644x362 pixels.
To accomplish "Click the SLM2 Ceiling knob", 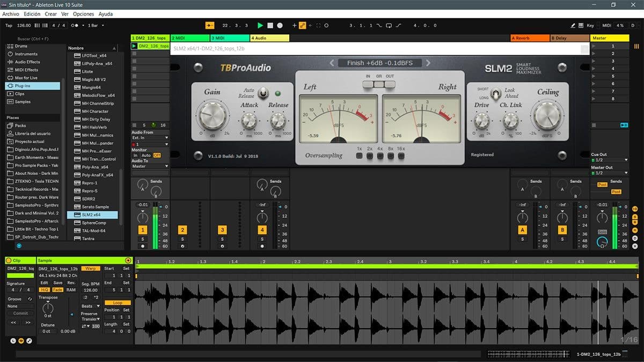I will coord(548,115).
